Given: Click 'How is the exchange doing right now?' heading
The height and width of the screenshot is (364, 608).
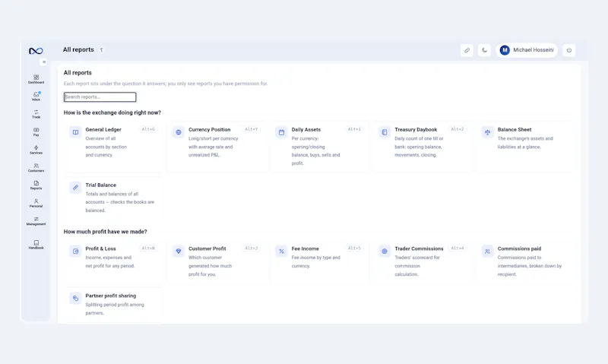Looking at the screenshot, I should click(x=112, y=112).
